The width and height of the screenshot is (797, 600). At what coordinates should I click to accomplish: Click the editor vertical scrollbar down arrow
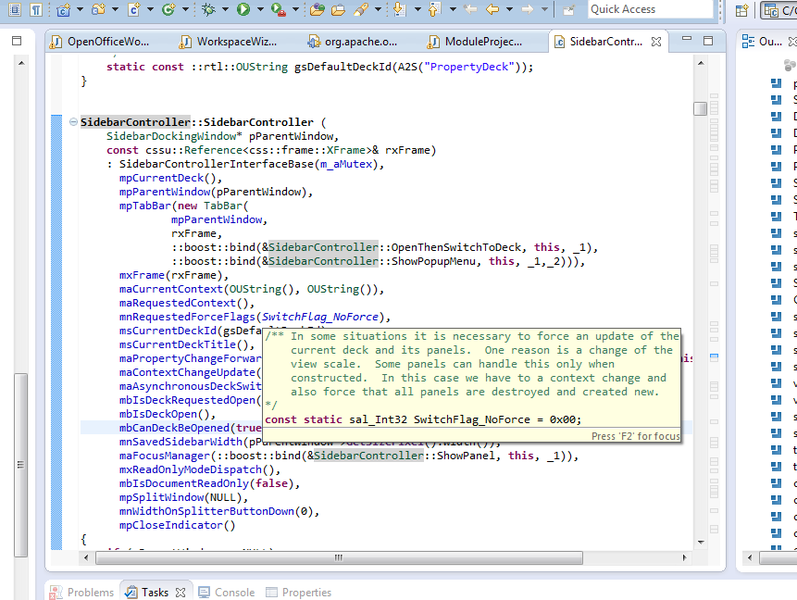coord(701,542)
